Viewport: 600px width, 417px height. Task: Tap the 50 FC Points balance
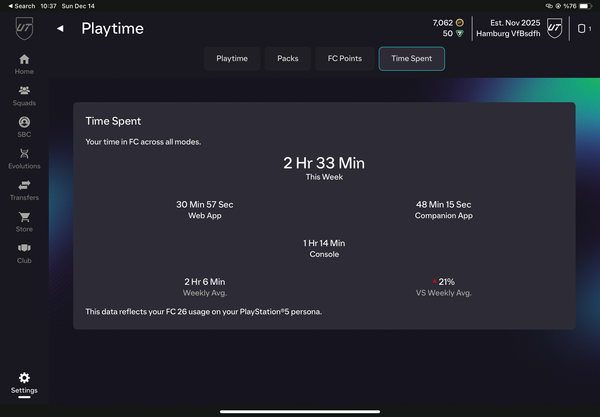(x=452, y=34)
